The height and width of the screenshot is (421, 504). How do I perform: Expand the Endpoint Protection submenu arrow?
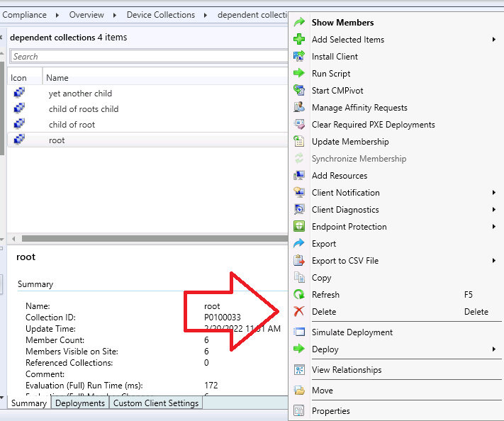point(494,227)
